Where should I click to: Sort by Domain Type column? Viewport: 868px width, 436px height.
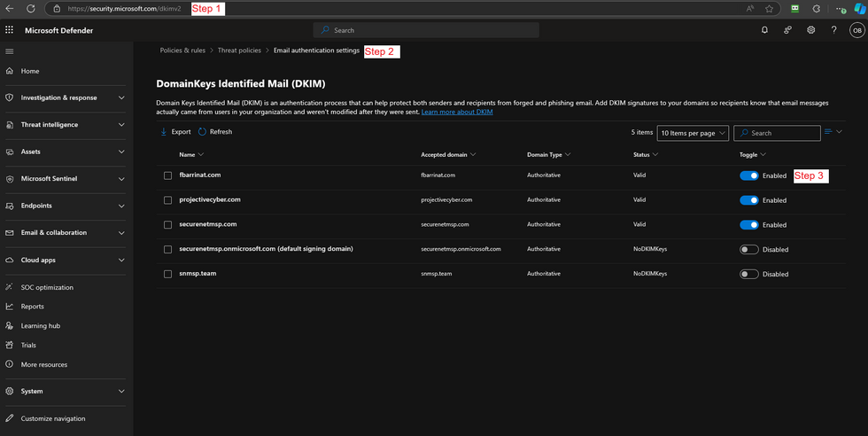tap(548, 154)
